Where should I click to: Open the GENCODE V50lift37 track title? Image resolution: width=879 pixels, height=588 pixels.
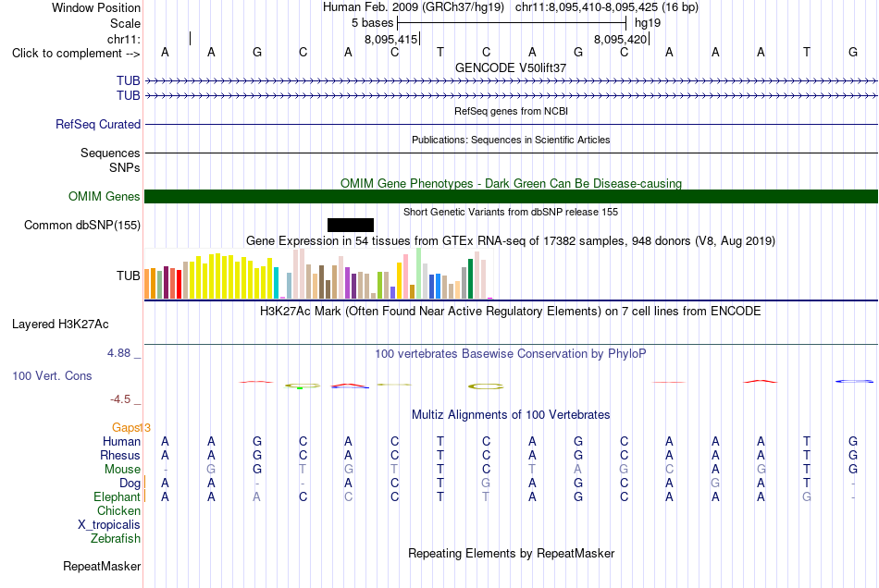coord(511,67)
